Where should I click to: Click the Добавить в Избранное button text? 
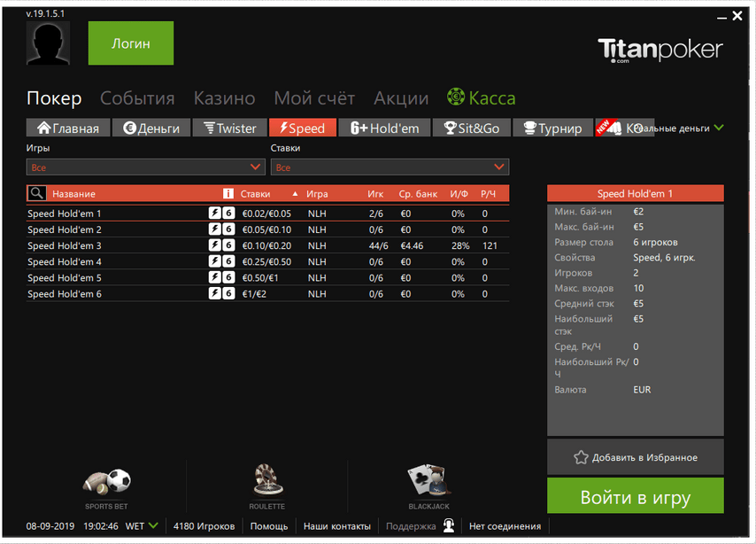pyautogui.click(x=644, y=457)
